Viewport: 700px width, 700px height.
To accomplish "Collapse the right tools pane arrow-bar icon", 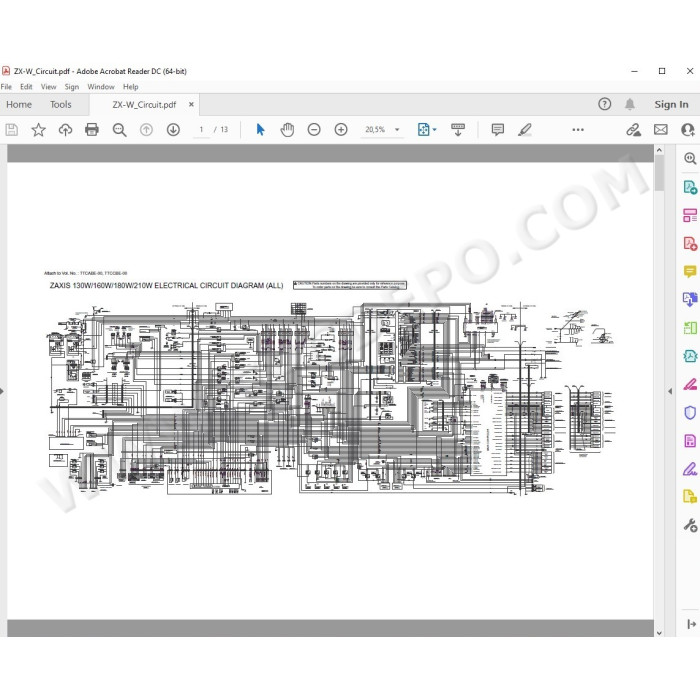I will pos(692,624).
